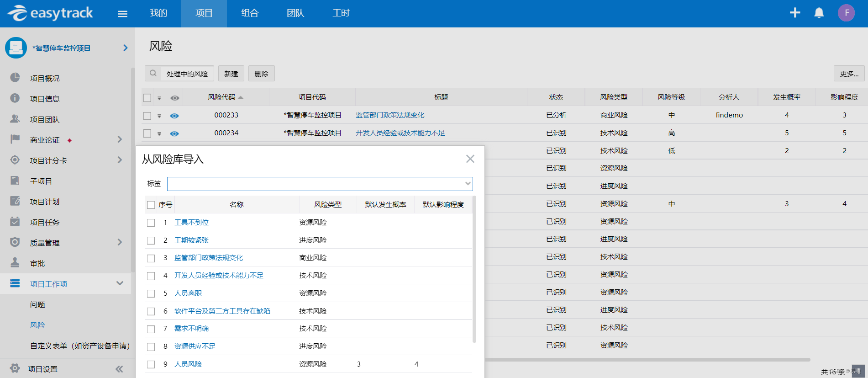Screen dimensions: 868x378
Task: Check the box for 工具不到位
Action: click(x=151, y=223)
